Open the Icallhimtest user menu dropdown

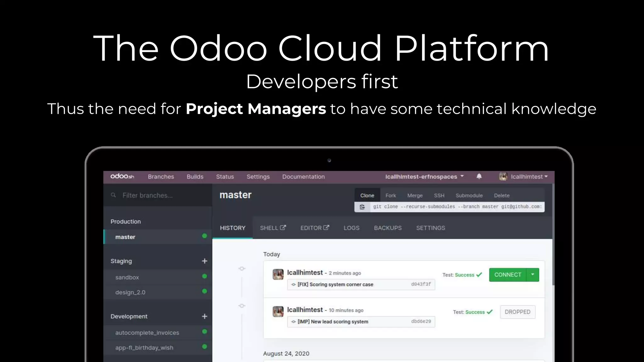click(529, 177)
